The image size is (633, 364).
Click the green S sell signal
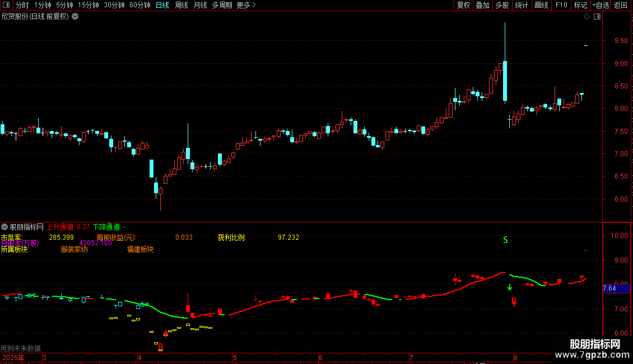click(505, 240)
